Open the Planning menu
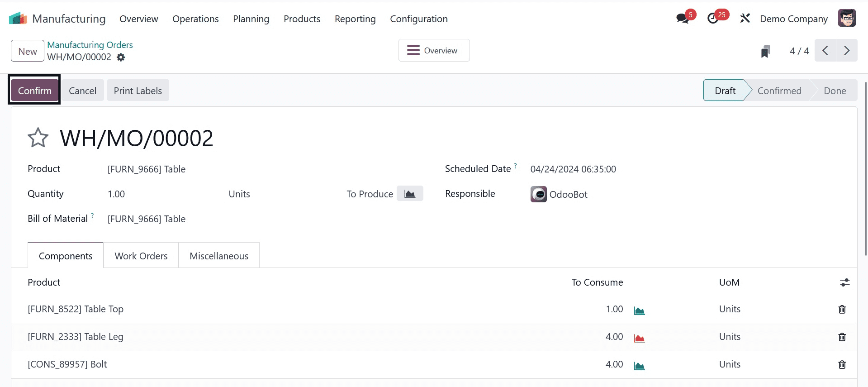This screenshot has height=387, width=868. pyautogui.click(x=251, y=19)
